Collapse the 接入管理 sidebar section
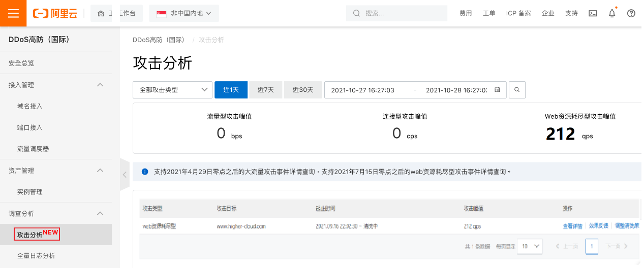644x268 pixels. coord(100,85)
